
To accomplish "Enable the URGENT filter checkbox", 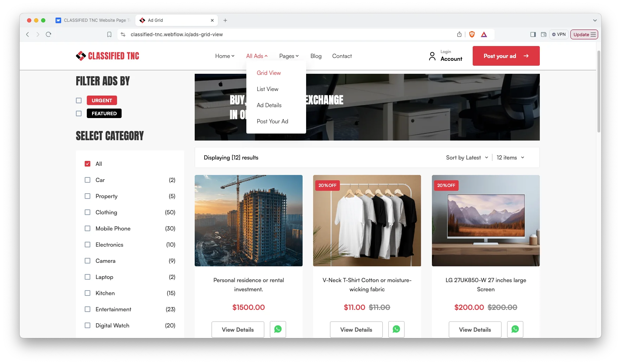I will point(79,100).
